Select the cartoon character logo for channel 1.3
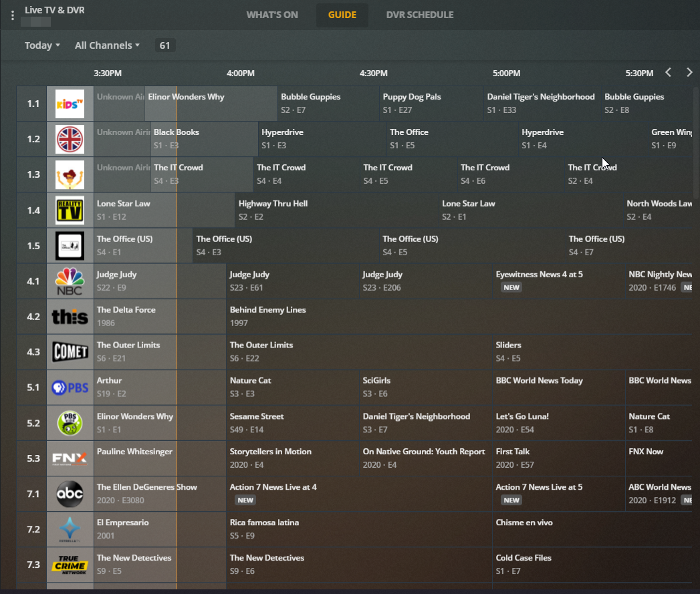The height and width of the screenshot is (594, 700). 70,174
